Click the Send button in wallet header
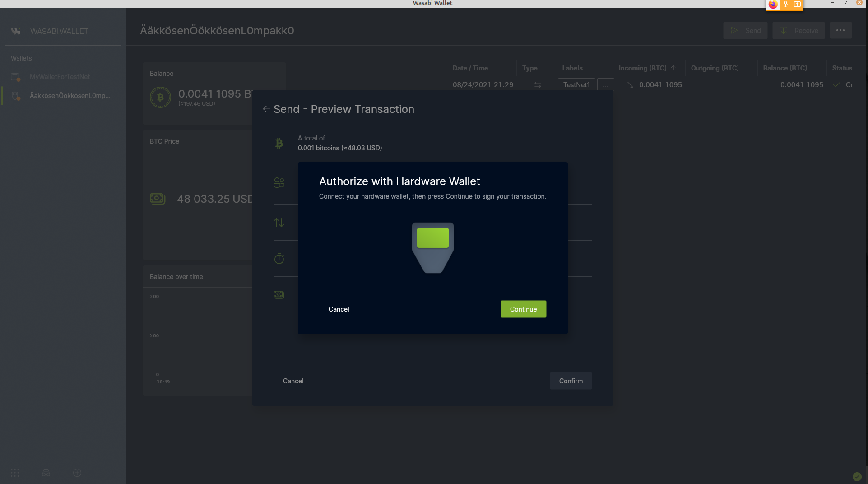The width and height of the screenshot is (868, 484). tap(745, 30)
